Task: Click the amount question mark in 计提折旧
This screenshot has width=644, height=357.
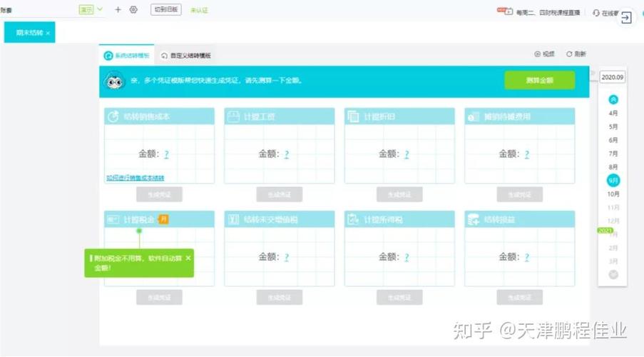Action: pyautogui.click(x=407, y=154)
